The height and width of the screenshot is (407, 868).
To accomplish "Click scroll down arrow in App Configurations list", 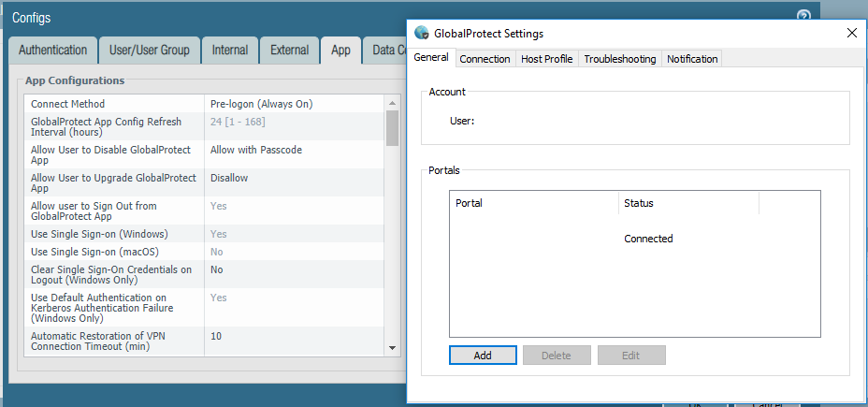I will (393, 348).
